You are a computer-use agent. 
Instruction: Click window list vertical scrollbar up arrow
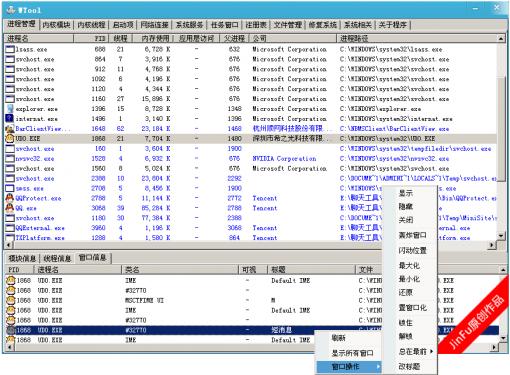(503, 269)
